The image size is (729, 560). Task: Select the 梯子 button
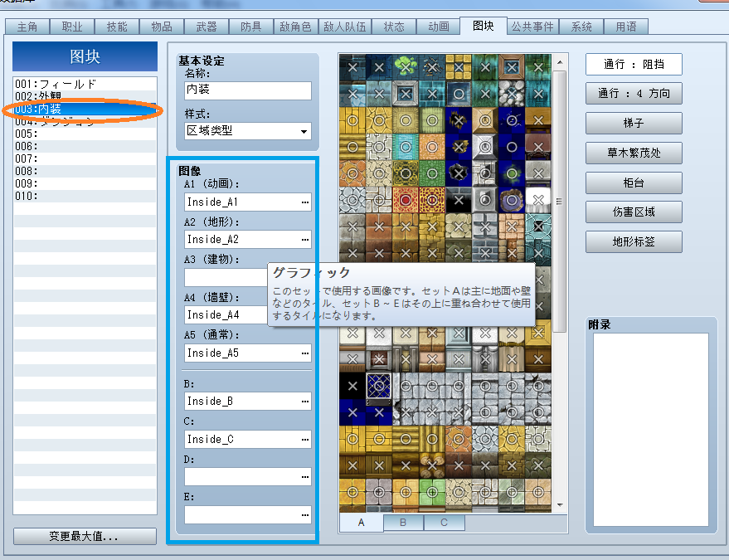tap(634, 124)
